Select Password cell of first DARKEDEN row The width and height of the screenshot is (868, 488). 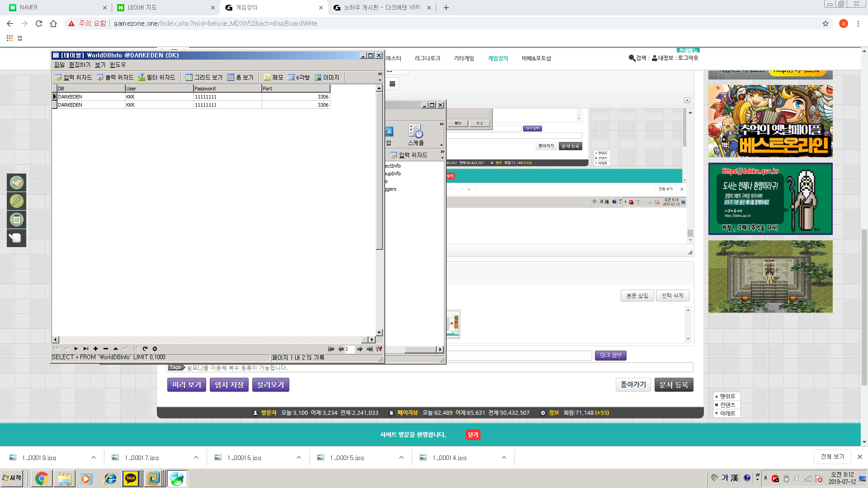(227, 97)
